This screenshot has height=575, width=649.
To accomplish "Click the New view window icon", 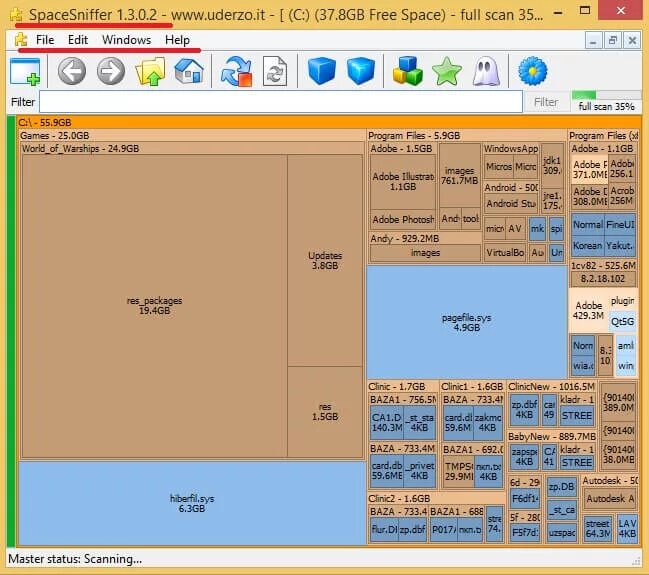I will point(25,72).
